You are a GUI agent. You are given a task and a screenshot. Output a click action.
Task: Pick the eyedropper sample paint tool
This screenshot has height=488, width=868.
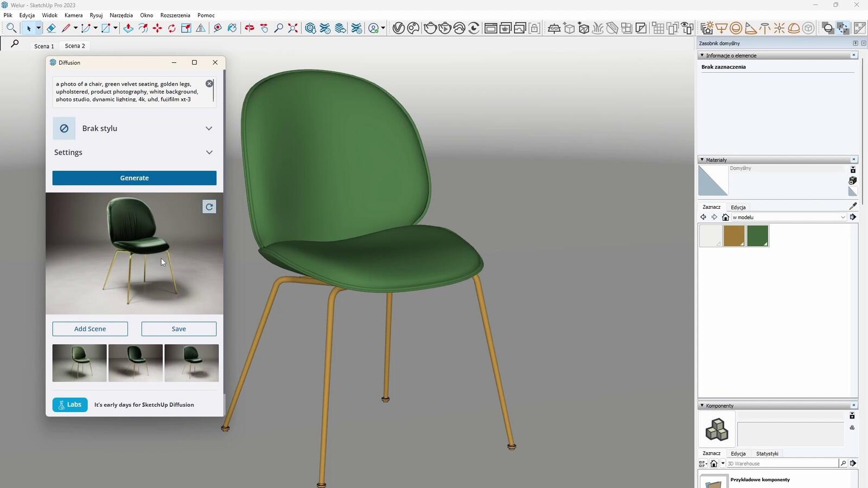click(x=853, y=206)
